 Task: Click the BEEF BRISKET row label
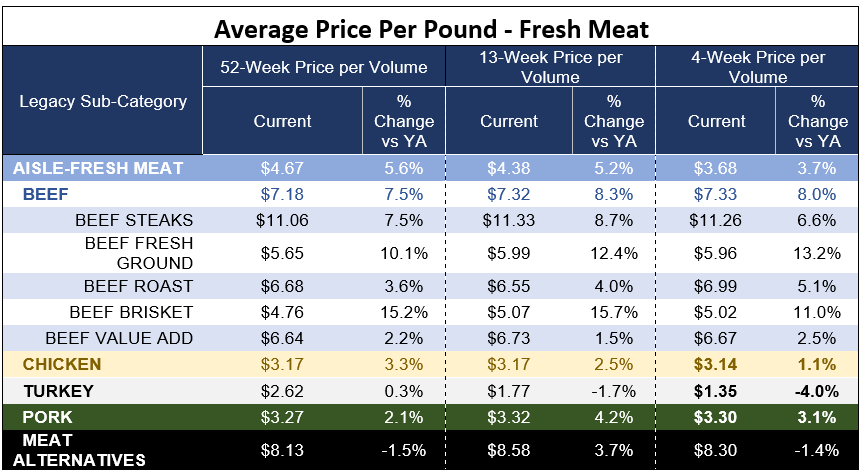coord(131,312)
